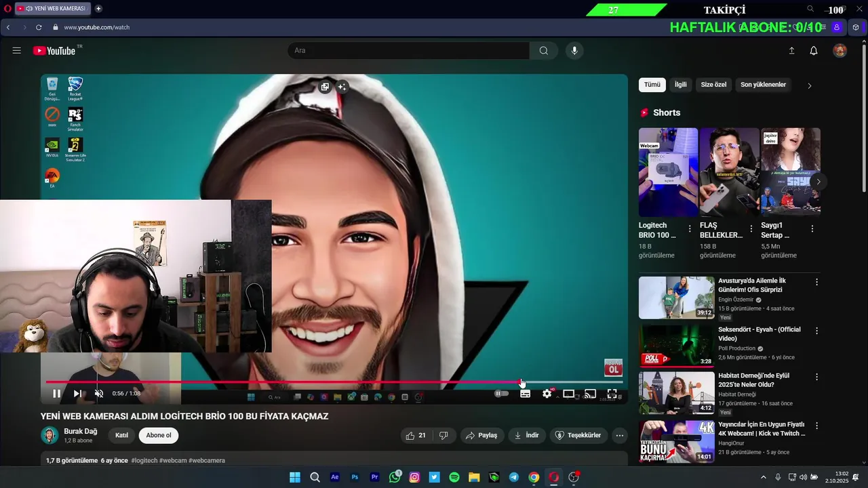
Task: Click the İndir download button
Action: (527, 435)
